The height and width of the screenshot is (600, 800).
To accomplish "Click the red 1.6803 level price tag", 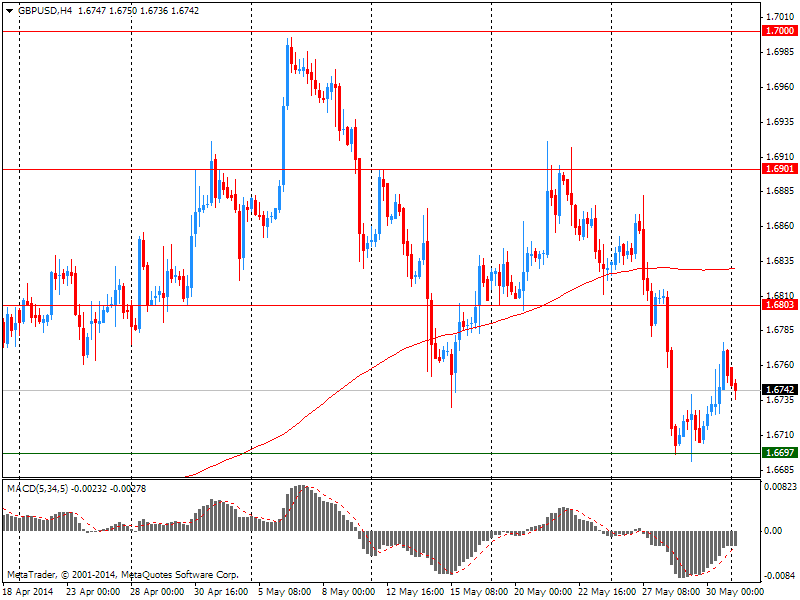I will click(x=780, y=305).
